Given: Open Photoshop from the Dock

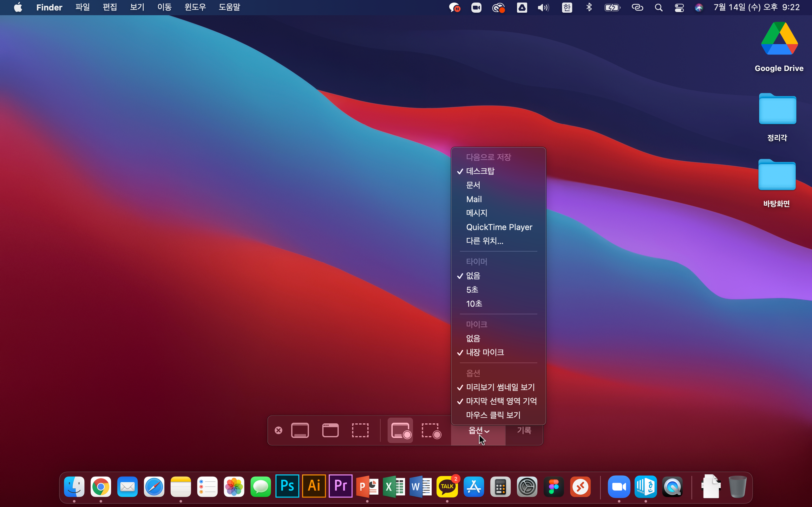Looking at the screenshot, I should click(x=287, y=486).
